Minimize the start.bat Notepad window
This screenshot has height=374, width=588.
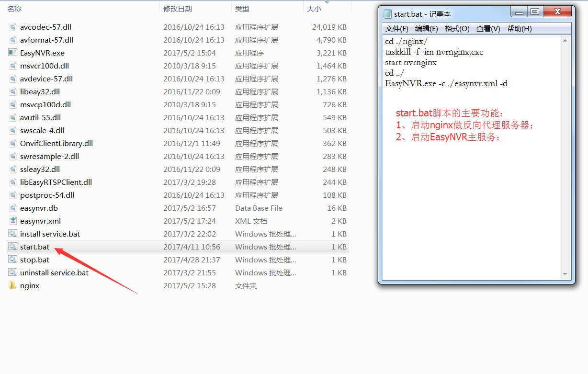(x=520, y=12)
